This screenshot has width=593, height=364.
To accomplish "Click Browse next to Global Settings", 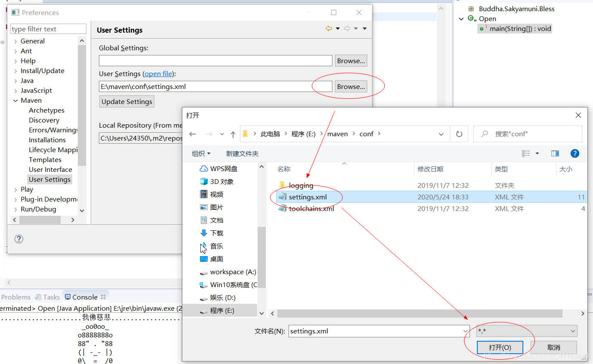I will 351,61.
